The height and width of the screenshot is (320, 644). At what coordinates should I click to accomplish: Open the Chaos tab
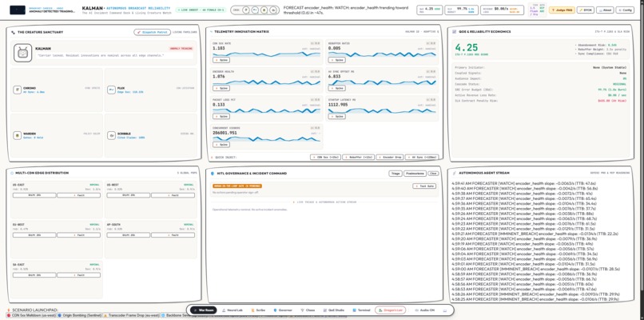click(x=308, y=310)
